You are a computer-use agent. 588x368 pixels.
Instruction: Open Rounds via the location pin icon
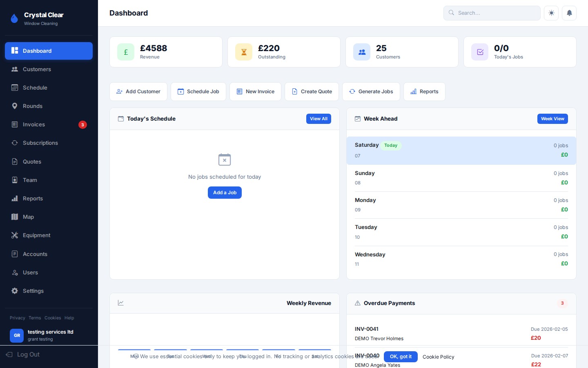[15, 106]
